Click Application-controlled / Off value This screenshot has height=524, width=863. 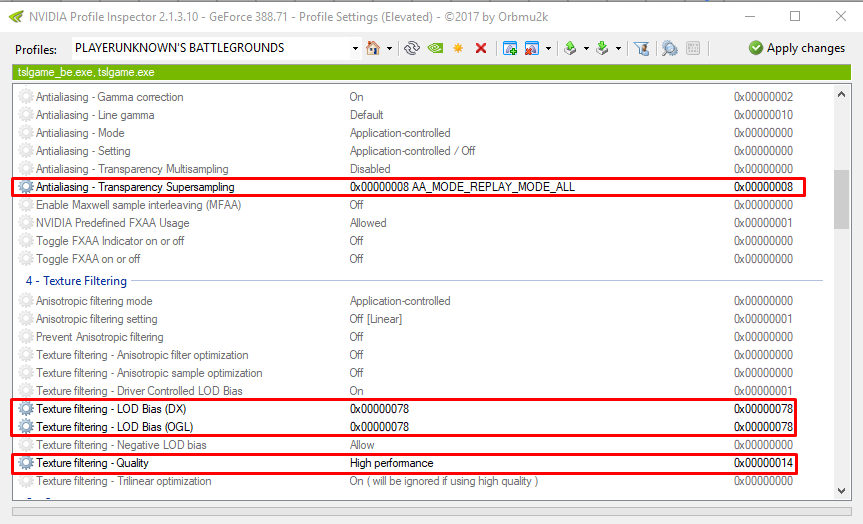[x=413, y=151]
